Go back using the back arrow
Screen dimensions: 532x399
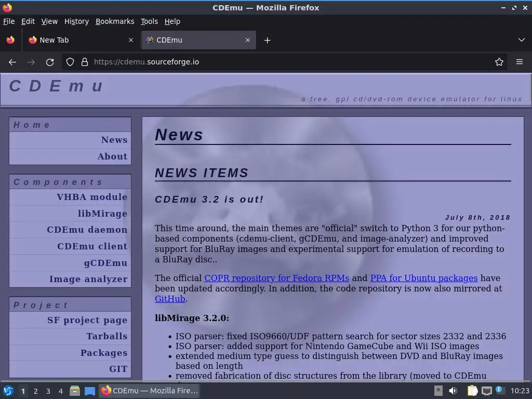coord(12,62)
